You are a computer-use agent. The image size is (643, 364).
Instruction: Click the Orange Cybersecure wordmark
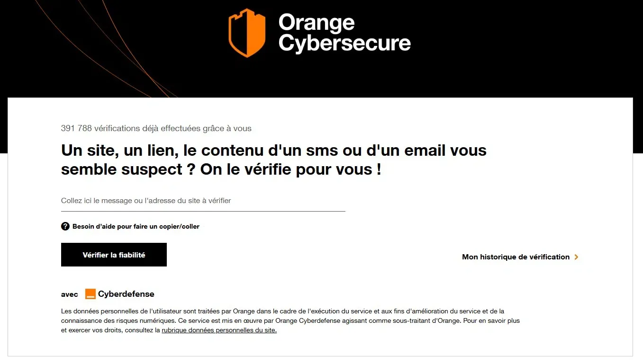pyautogui.click(x=344, y=33)
